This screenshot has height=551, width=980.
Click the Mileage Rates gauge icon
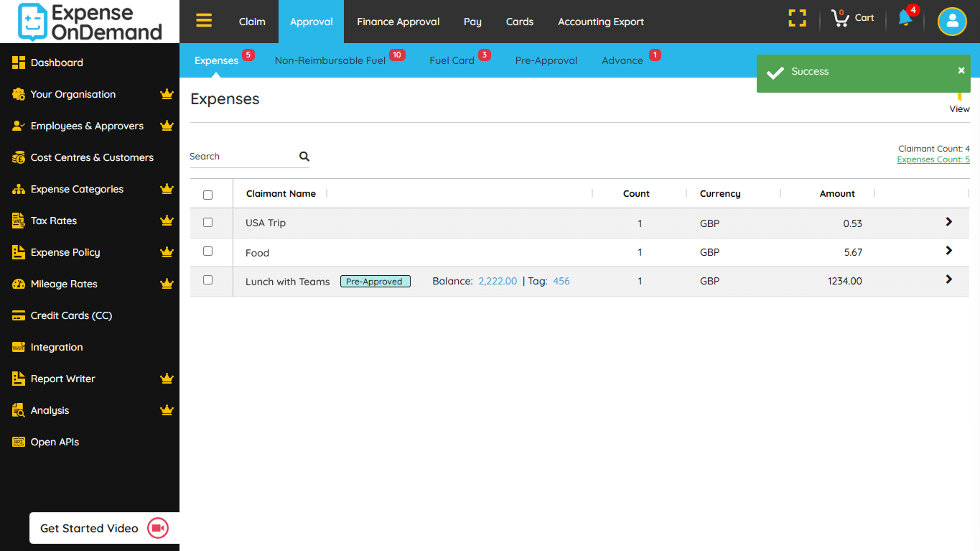[19, 284]
